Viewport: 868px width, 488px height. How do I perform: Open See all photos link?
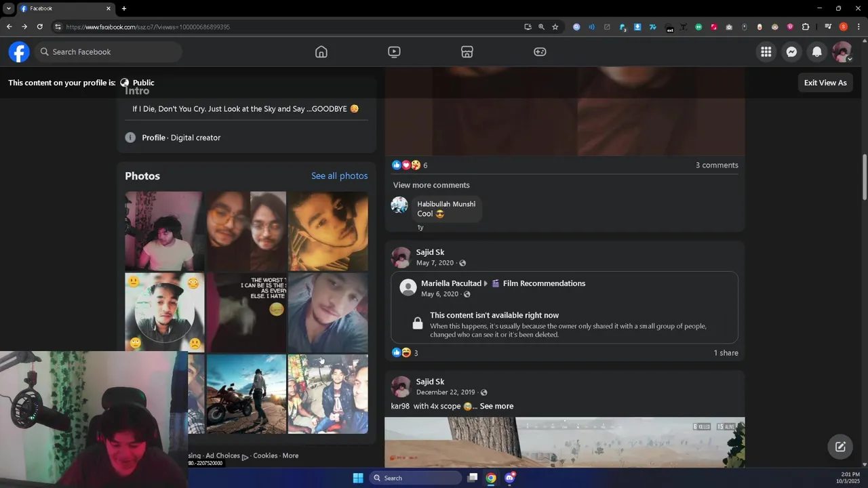coord(339,176)
